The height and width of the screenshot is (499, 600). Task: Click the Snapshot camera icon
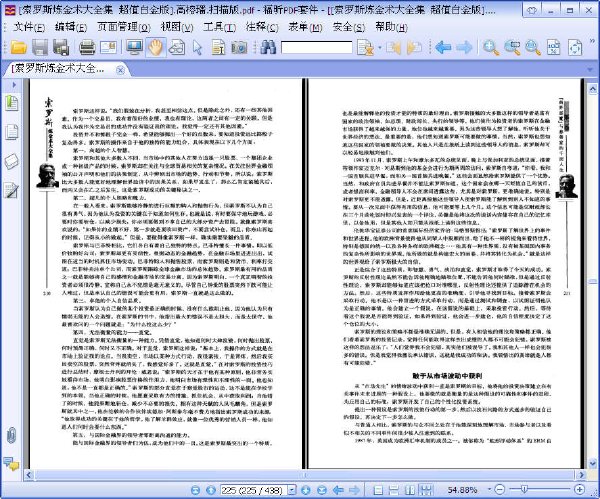[x=239, y=48]
